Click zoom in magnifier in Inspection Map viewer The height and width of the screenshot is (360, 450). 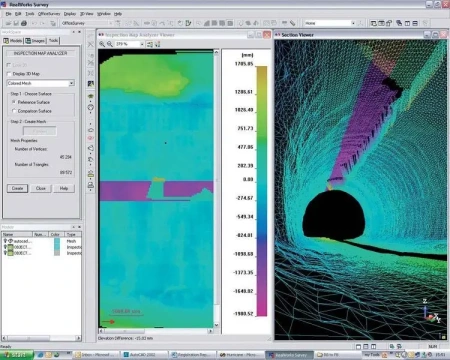pos(102,44)
